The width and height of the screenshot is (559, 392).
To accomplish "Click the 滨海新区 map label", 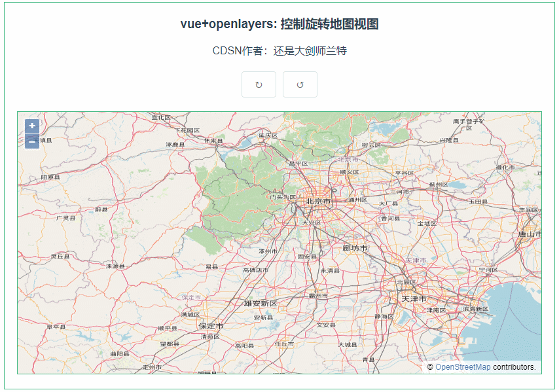I will point(476,309).
